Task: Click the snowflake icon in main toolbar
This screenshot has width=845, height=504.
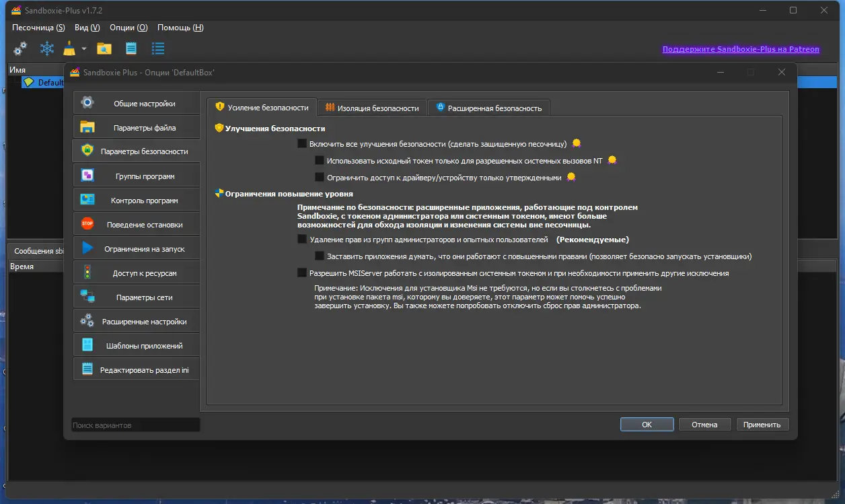Action: (x=46, y=48)
